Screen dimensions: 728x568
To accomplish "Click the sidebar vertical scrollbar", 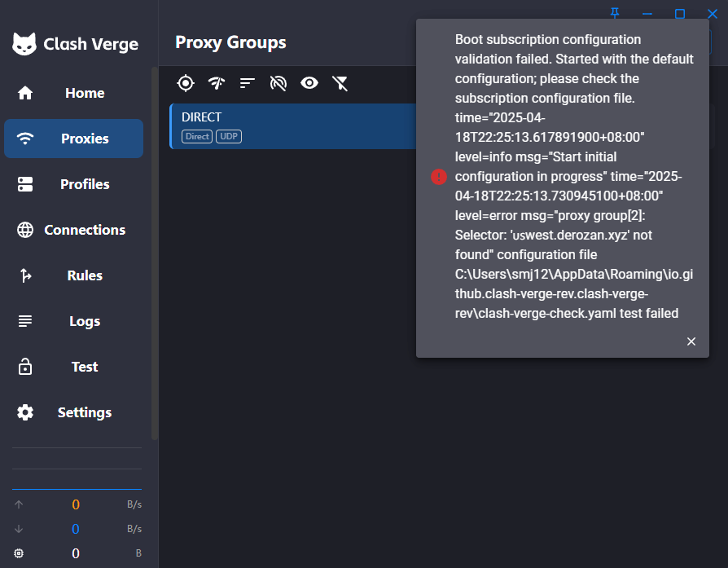I will click(x=155, y=253).
